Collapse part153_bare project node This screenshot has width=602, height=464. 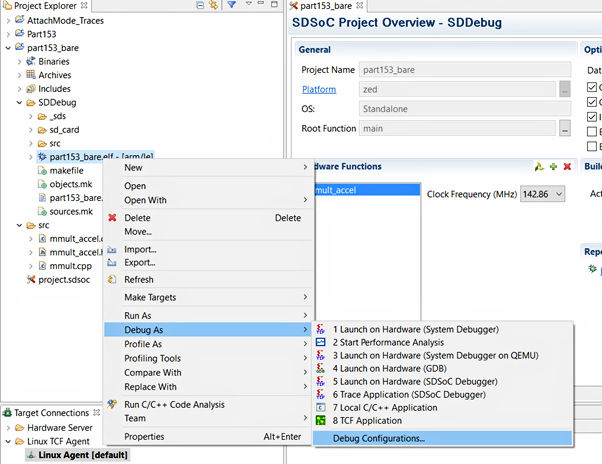(8, 48)
